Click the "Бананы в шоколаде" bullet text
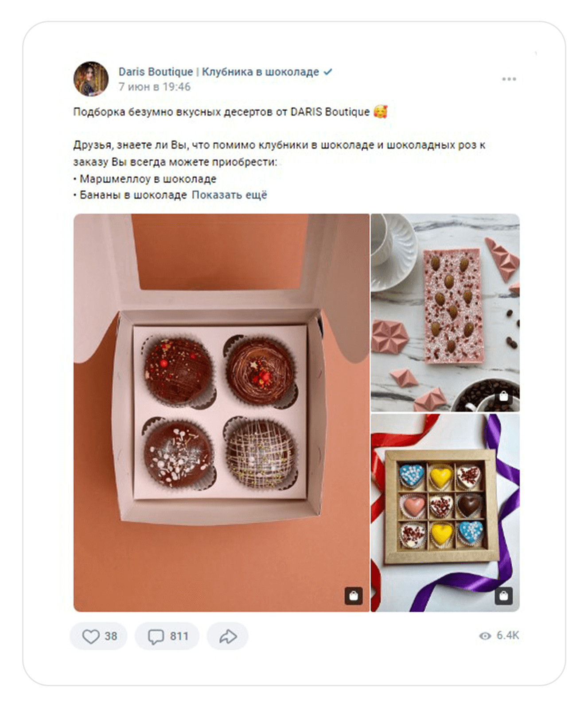Screen dimensions: 588x719 [133, 195]
